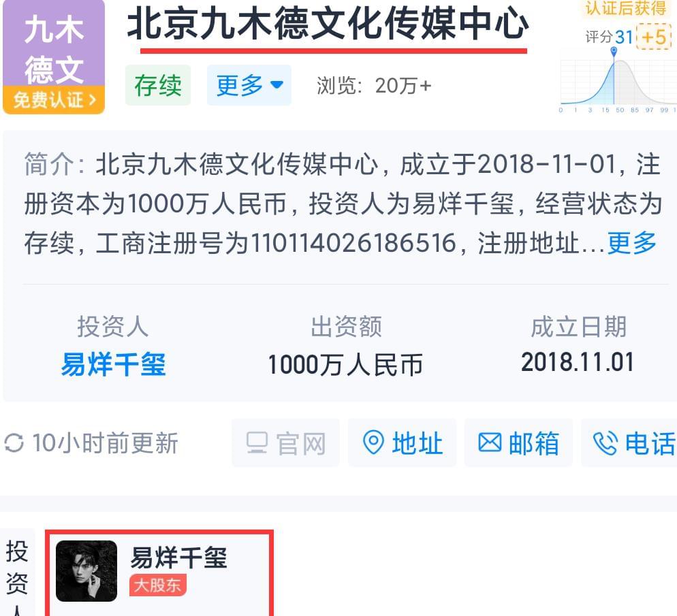The height and width of the screenshot is (616, 677).
Task: Tap the phone icon for 电话
Action: click(x=605, y=443)
